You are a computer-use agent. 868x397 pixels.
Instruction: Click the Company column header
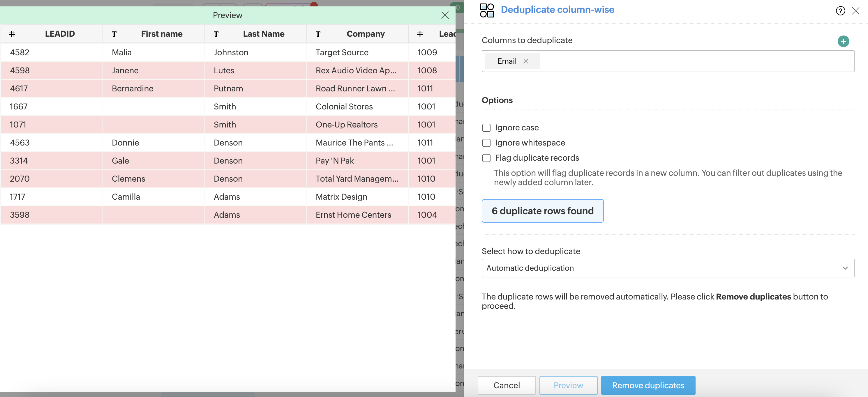pos(365,34)
